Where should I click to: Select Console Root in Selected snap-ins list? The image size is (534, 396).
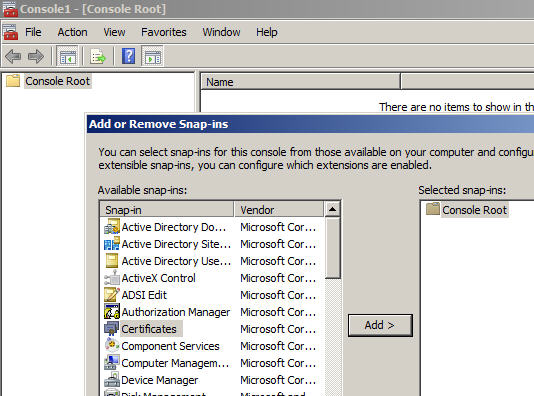(474, 210)
